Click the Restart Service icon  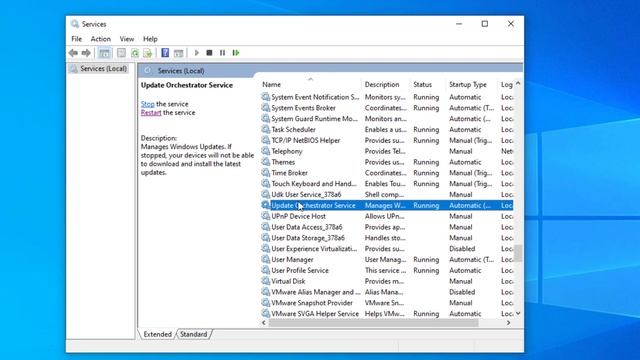tap(236, 53)
